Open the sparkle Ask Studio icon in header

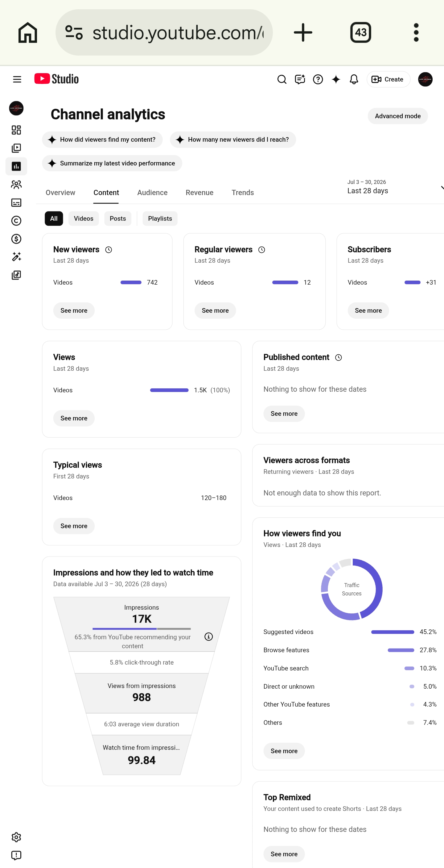tap(336, 79)
